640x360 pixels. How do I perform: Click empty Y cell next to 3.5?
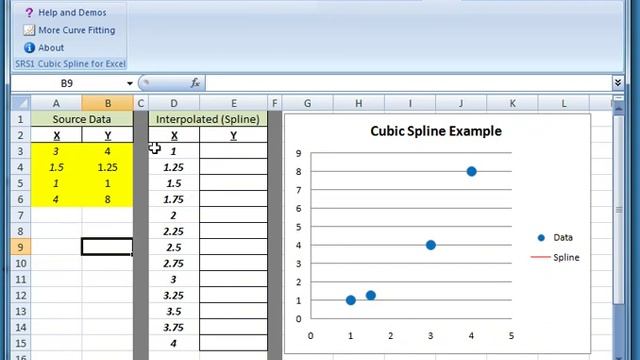233,311
